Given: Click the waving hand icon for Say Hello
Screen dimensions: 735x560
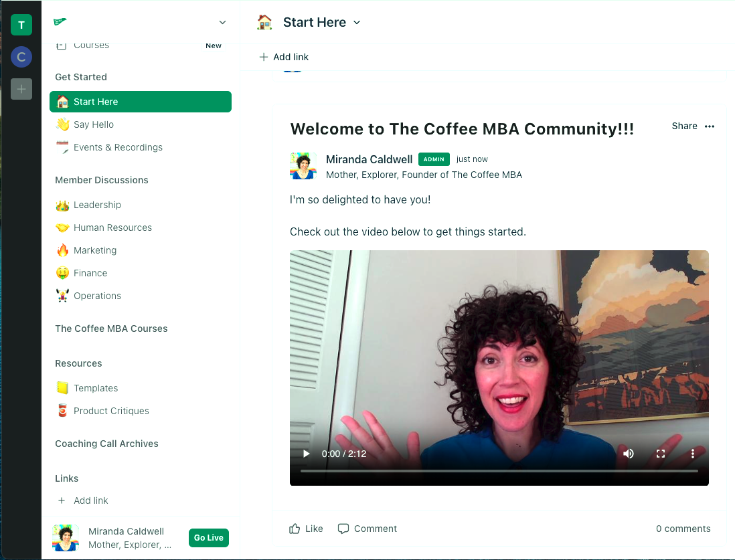Looking at the screenshot, I should [x=62, y=124].
